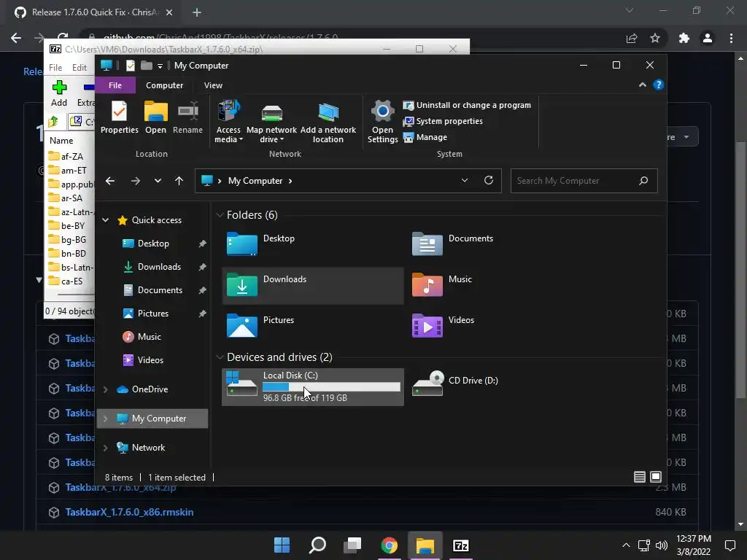Click the Search My Computer field
Viewport: 747px width, 560px height.
click(584, 181)
